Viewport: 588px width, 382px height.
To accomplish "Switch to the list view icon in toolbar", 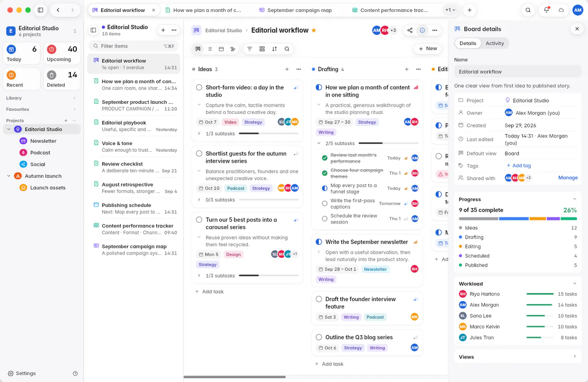I will [210, 49].
